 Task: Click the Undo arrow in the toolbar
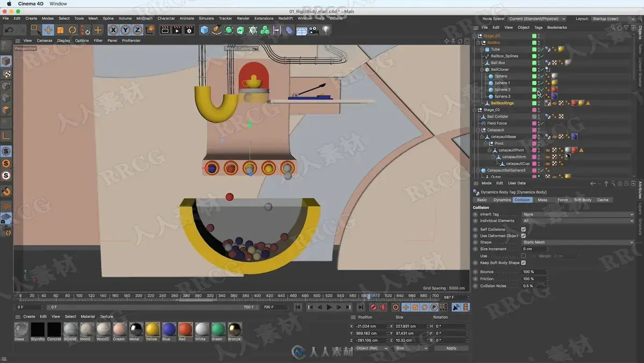(9, 30)
